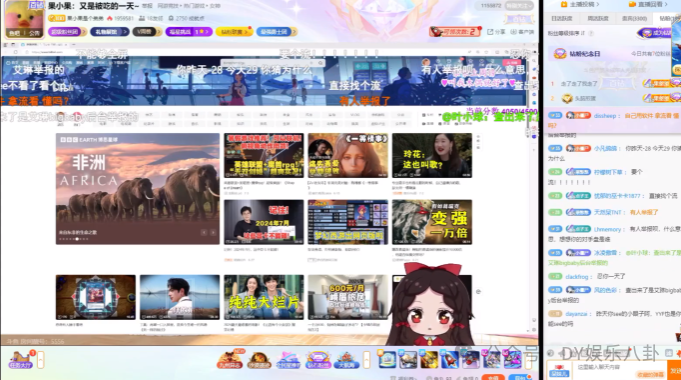Open the 一男惨事 video thumbnail
Viewport: 681px width, 380px height.
point(347,155)
